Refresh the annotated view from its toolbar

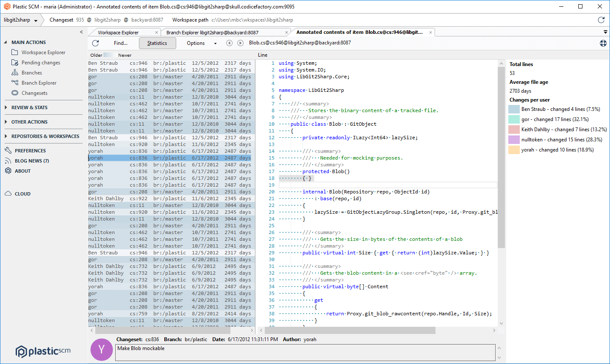95,43
